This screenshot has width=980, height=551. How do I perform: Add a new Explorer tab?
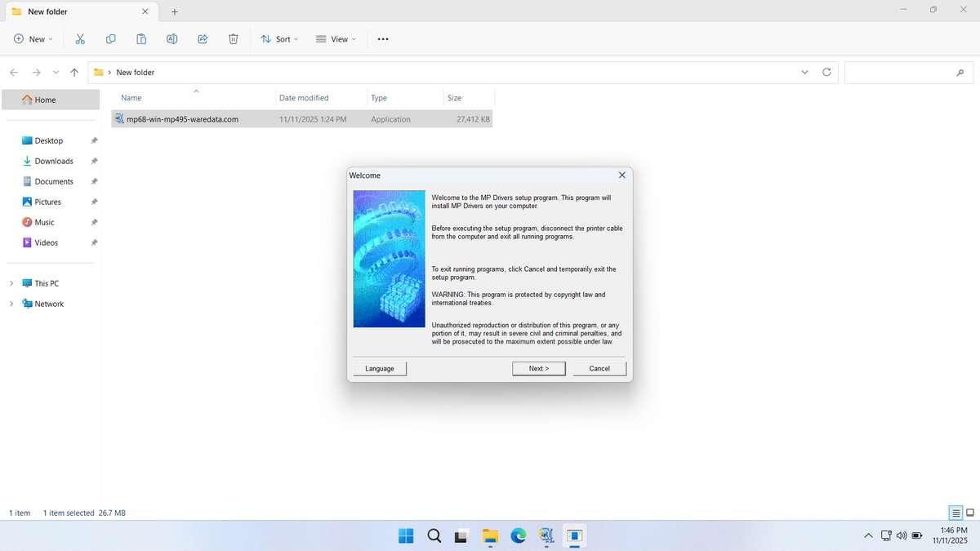(174, 11)
